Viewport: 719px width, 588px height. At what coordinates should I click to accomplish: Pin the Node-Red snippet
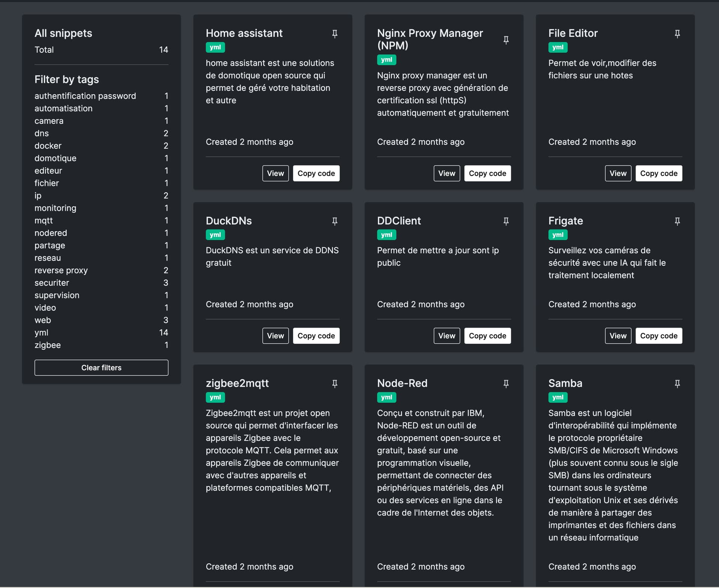(506, 384)
